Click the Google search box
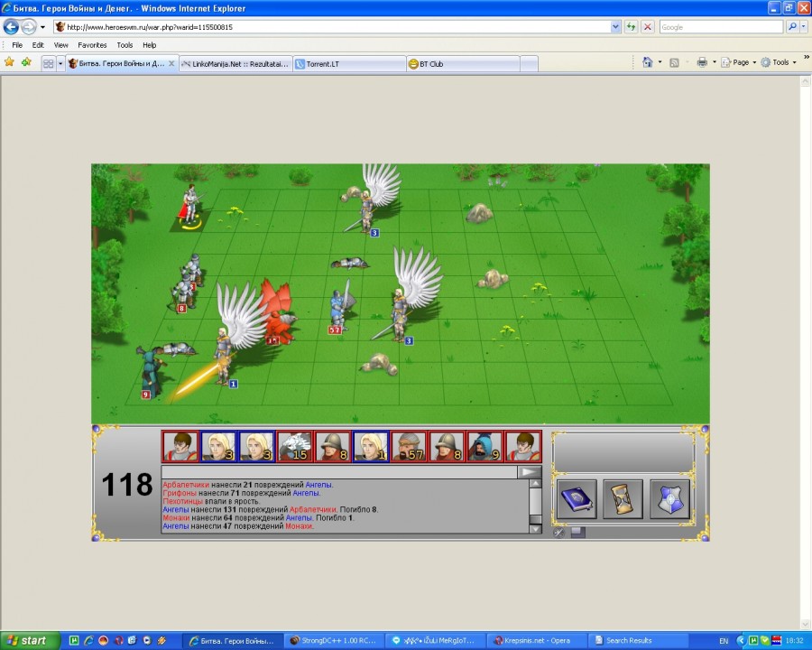This screenshot has width=812, height=650. [x=721, y=27]
